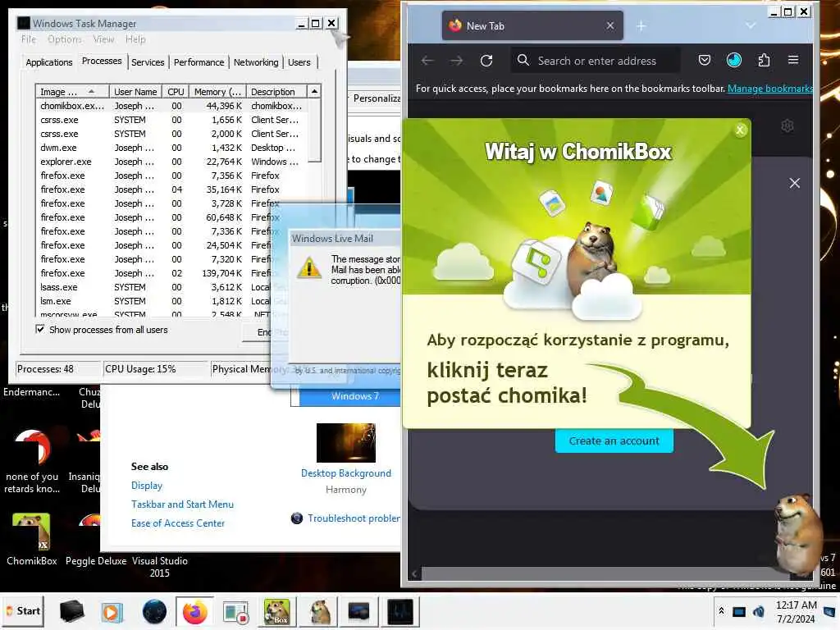Click the Firefox address bar
840x630 pixels.
[596, 61]
